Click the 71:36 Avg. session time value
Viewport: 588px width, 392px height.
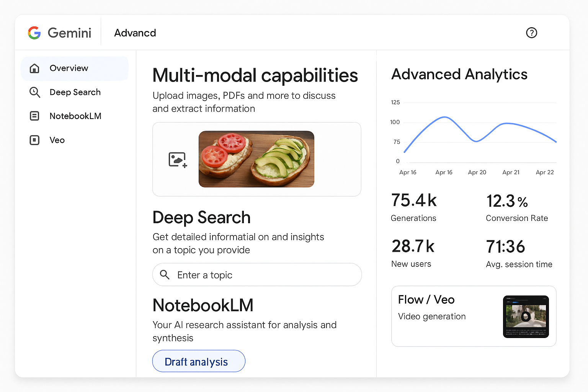pyautogui.click(x=505, y=247)
